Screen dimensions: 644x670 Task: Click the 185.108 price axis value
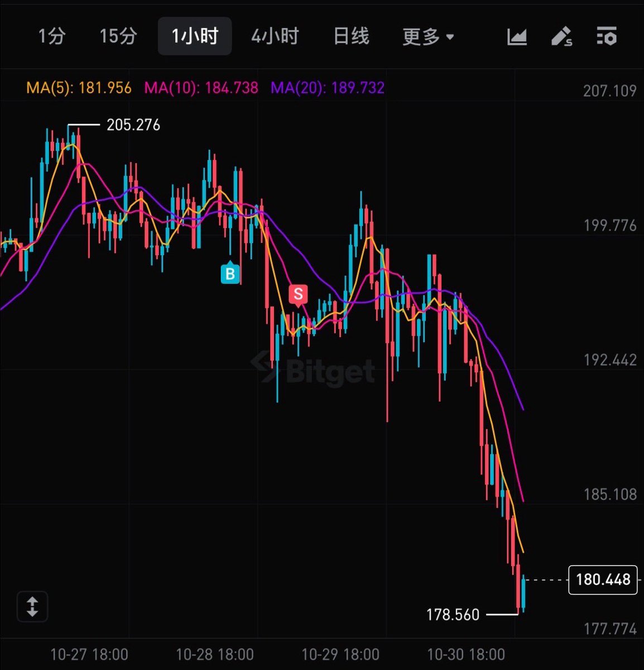point(610,495)
